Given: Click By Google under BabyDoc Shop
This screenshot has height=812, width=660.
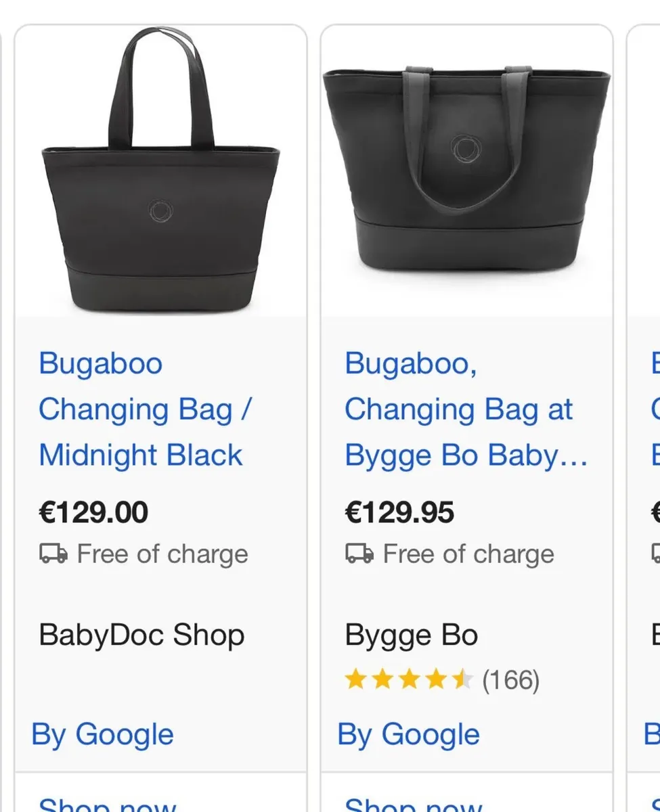Looking at the screenshot, I should pos(102,734).
